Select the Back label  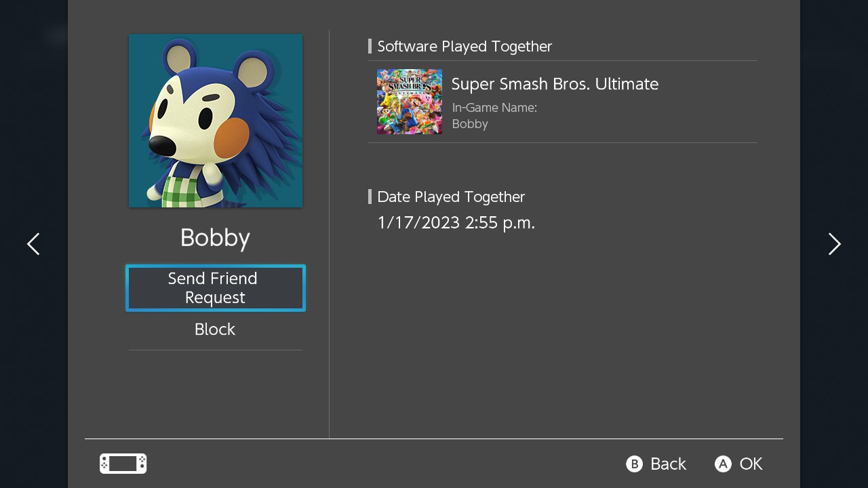[x=668, y=464]
